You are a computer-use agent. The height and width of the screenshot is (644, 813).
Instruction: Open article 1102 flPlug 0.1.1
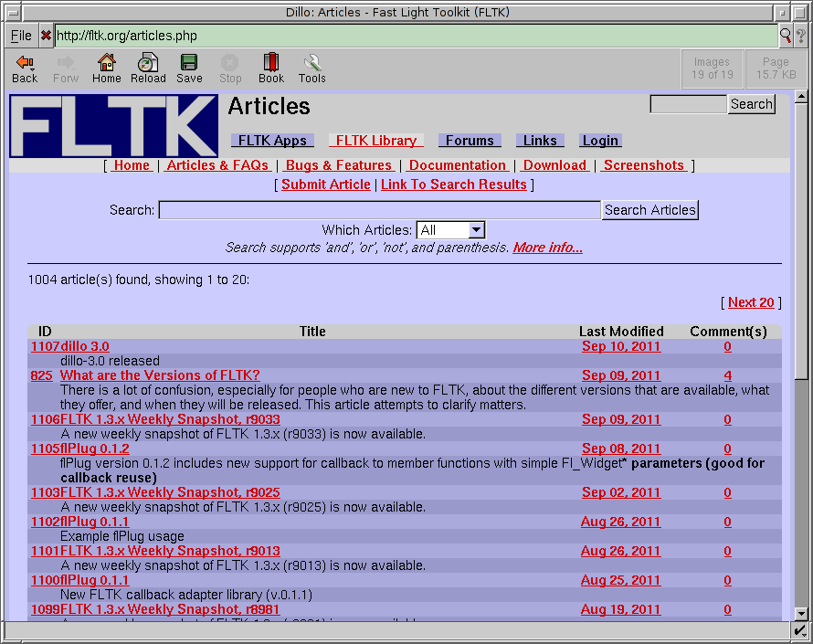tap(94, 522)
